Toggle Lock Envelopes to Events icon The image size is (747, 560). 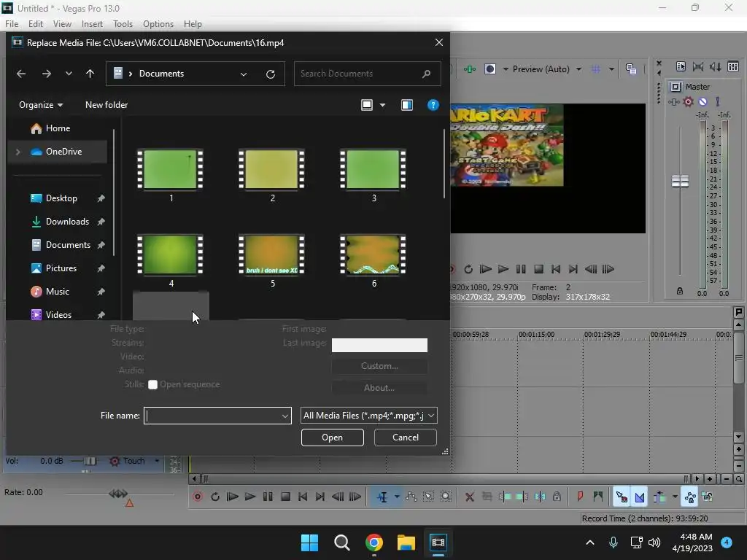coord(690,497)
